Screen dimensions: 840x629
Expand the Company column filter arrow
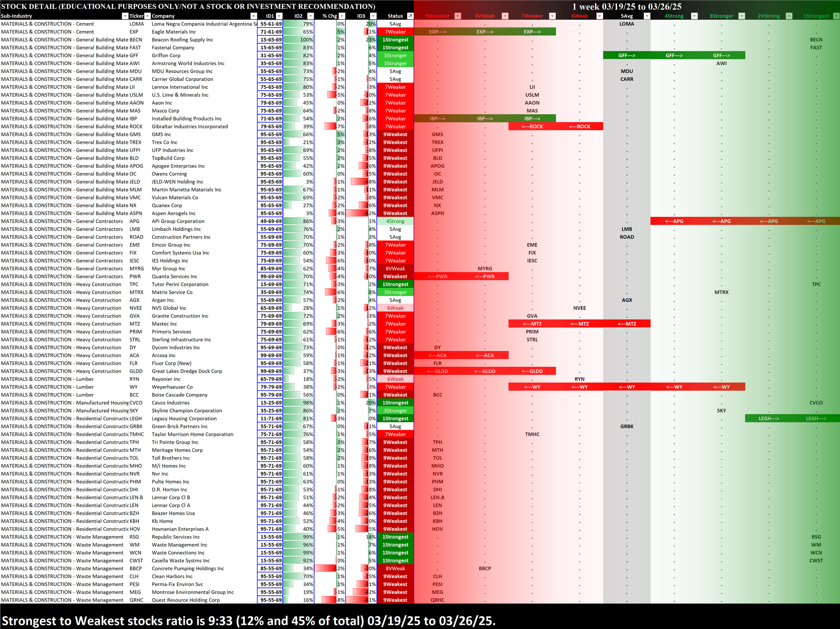click(x=253, y=16)
